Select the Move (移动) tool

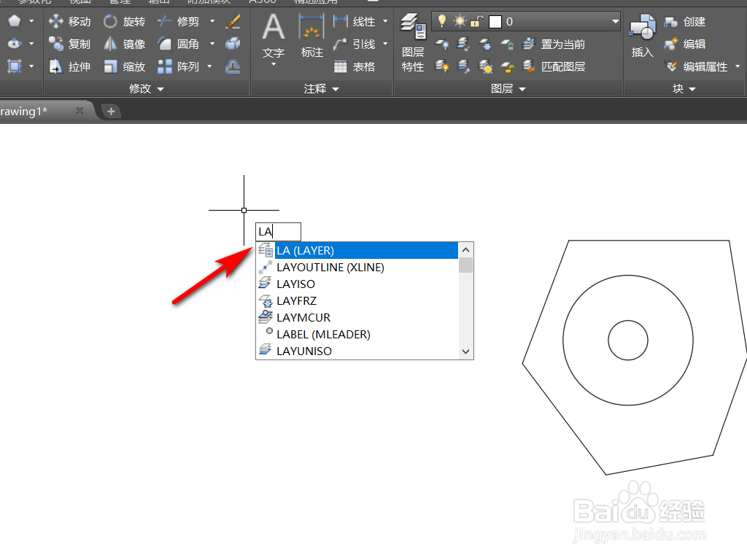69,21
